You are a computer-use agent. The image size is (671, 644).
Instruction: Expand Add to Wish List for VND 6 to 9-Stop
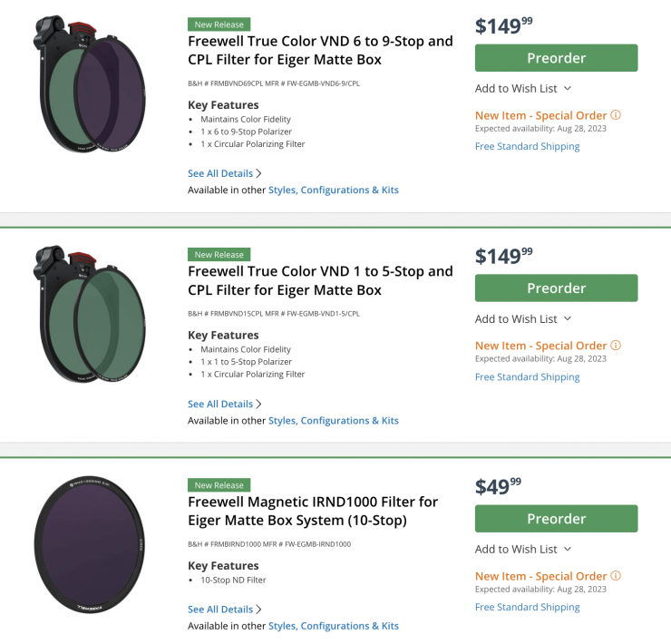pos(568,89)
